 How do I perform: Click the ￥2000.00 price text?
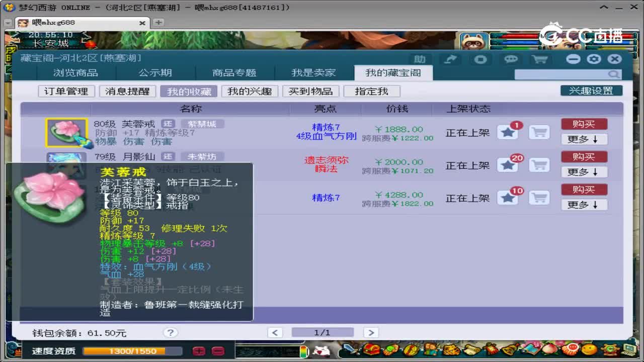(399, 162)
